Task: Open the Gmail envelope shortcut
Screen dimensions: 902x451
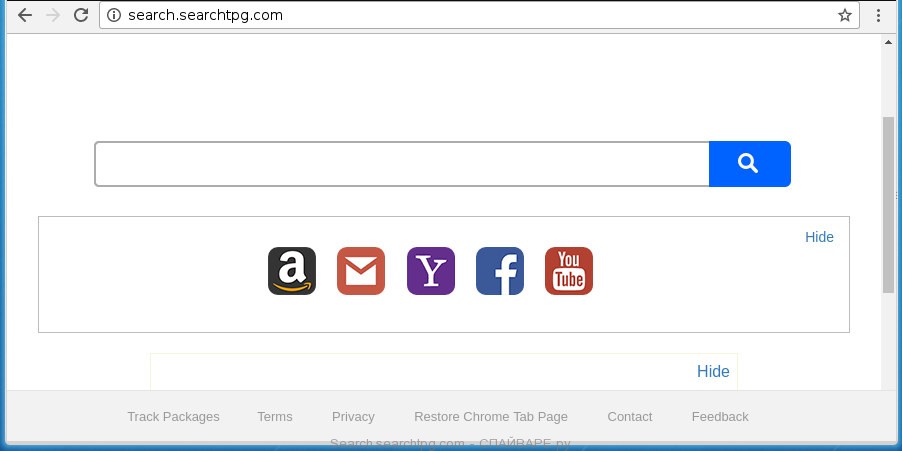Action: [x=361, y=271]
